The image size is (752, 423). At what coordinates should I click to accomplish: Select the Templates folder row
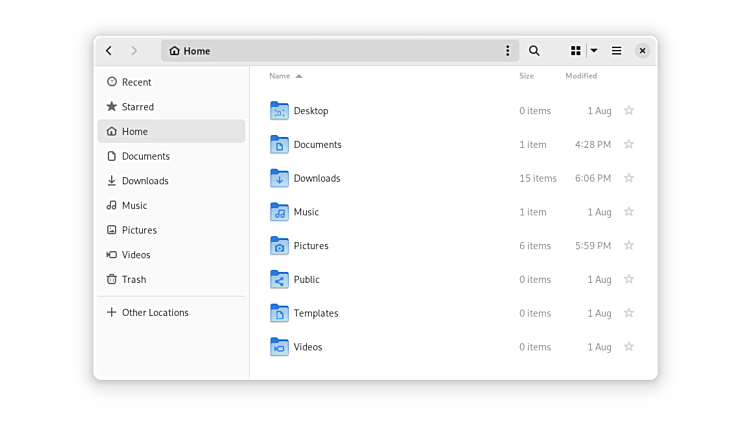(x=400, y=313)
